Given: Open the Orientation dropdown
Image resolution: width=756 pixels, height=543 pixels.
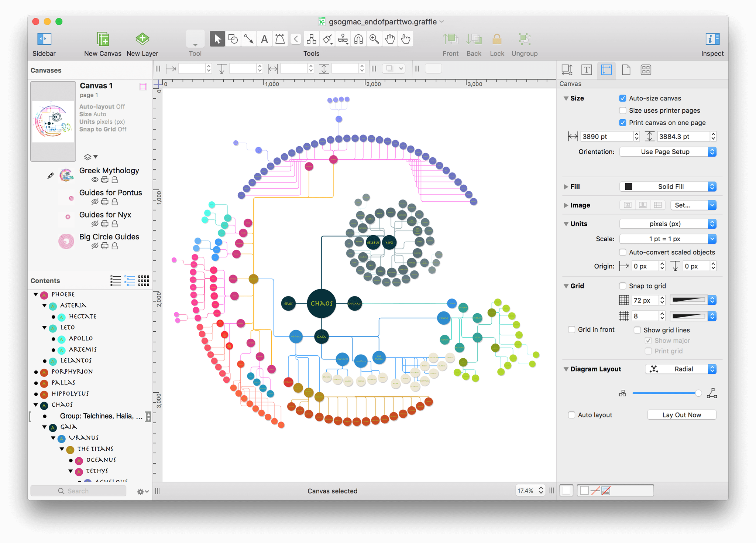Looking at the screenshot, I should click(668, 152).
